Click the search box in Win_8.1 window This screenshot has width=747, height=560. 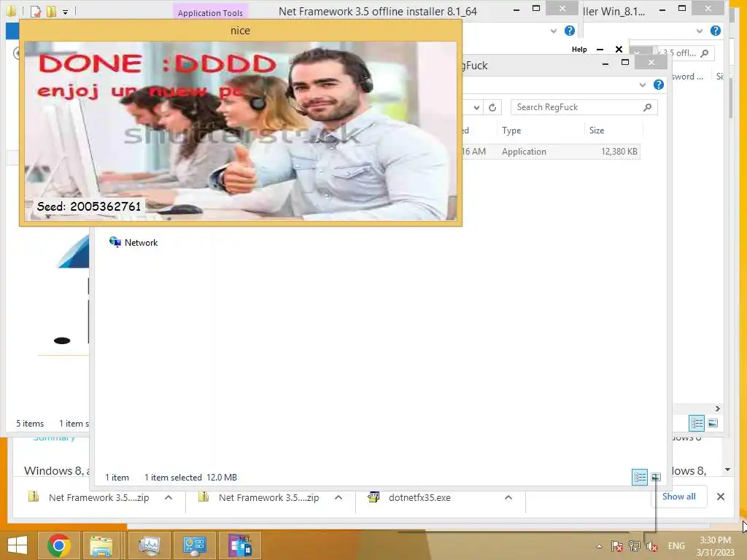tap(686, 52)
